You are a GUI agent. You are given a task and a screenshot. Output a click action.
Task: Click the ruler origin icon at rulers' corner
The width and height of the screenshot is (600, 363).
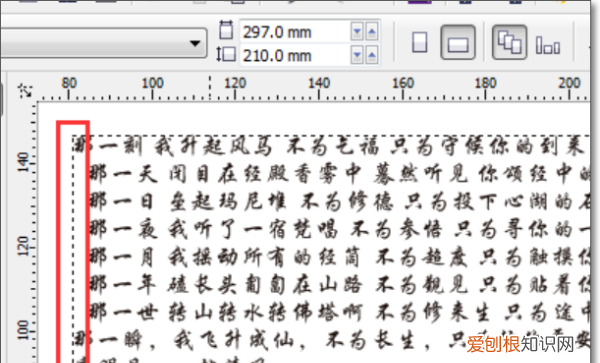tap(25, 91)
